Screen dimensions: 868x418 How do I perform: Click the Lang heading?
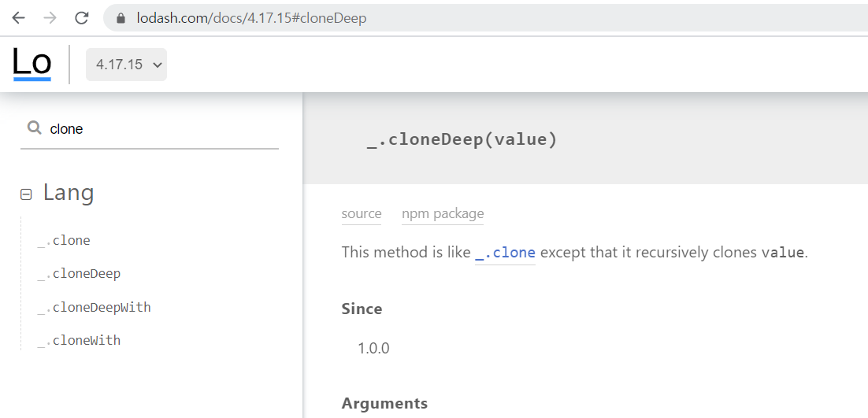pos(69,192)
